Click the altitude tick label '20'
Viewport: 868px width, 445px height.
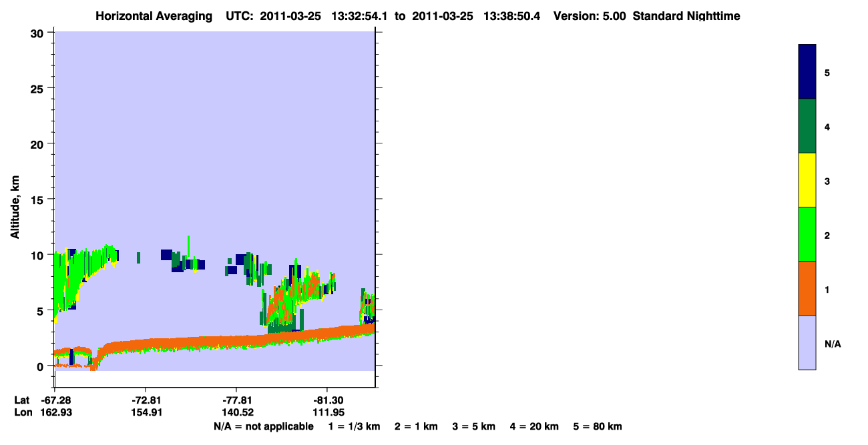(x=39, y=143)
